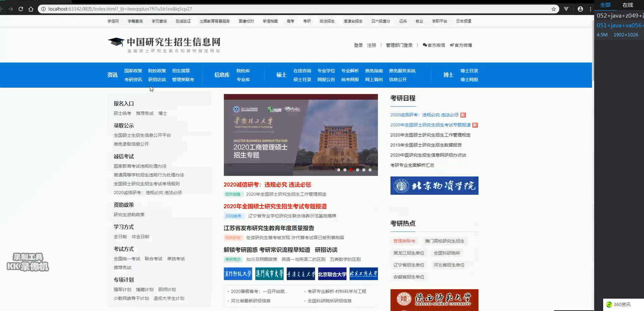644x311 pixels.
Task: Open the 2020工商管理硕士 carousel banner
Action: tap(301, 135)
